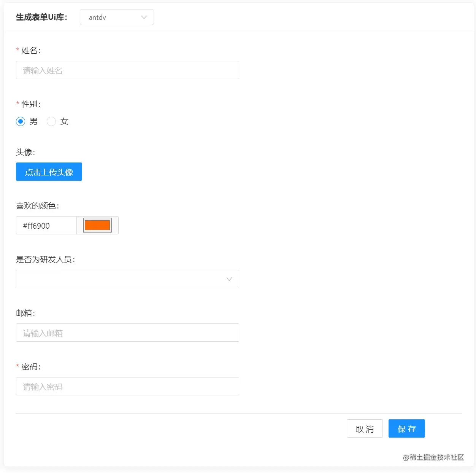Click the 生成表单Ui库 label text

pos(41,17)
